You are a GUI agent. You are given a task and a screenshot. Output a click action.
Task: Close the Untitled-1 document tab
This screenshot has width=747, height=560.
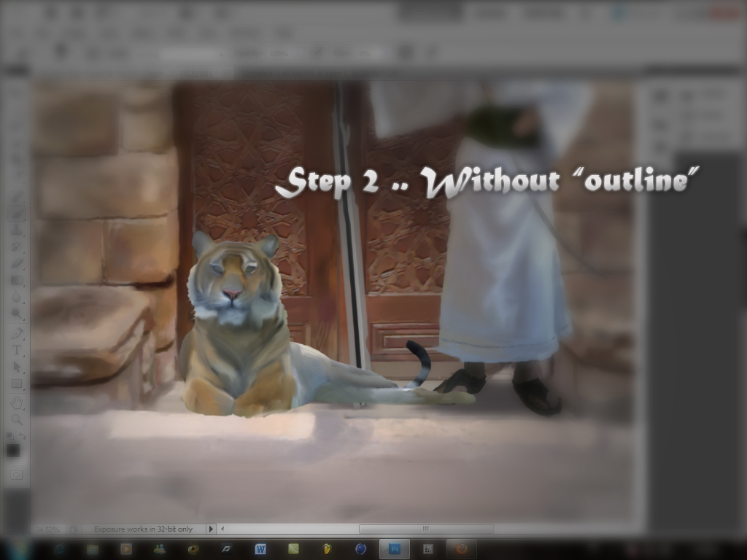pyautogui.click(x=393, y=74)
